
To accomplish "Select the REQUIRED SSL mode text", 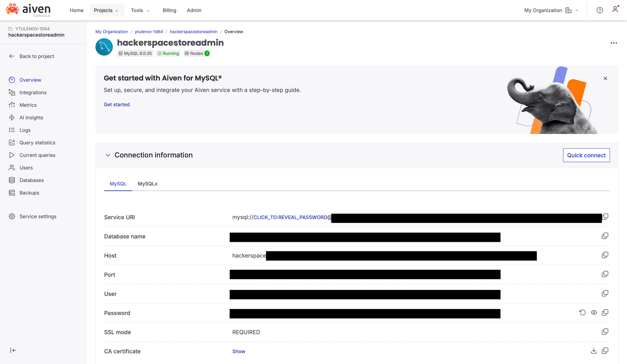I will [x=246, y=332].
